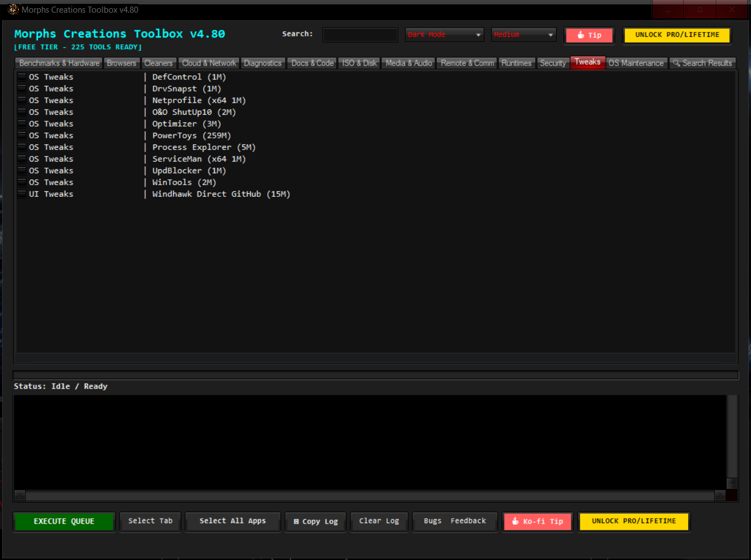
Task: Click the Select Tab button
Action: point(150,521)
